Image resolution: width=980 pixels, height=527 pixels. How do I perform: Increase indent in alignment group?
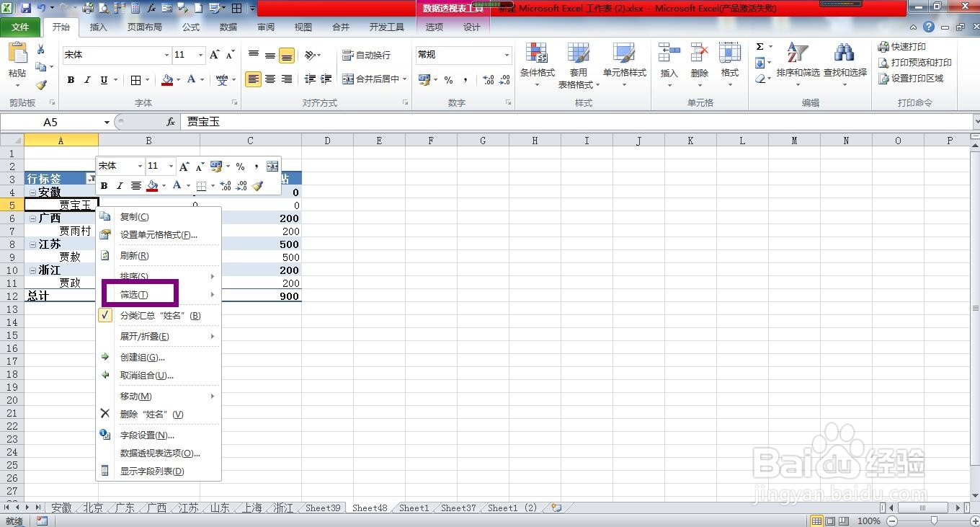tap(326, 79)
